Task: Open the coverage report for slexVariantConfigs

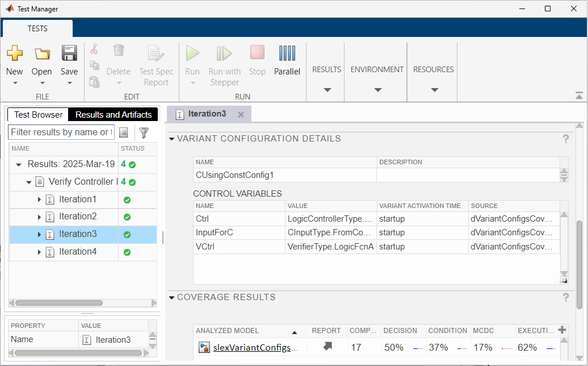Action: [326, 347]
